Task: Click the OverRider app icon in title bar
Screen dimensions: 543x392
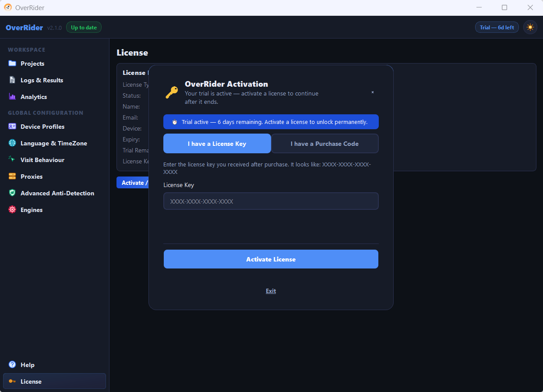Action: pyautogui.click(x=7, y=7)
